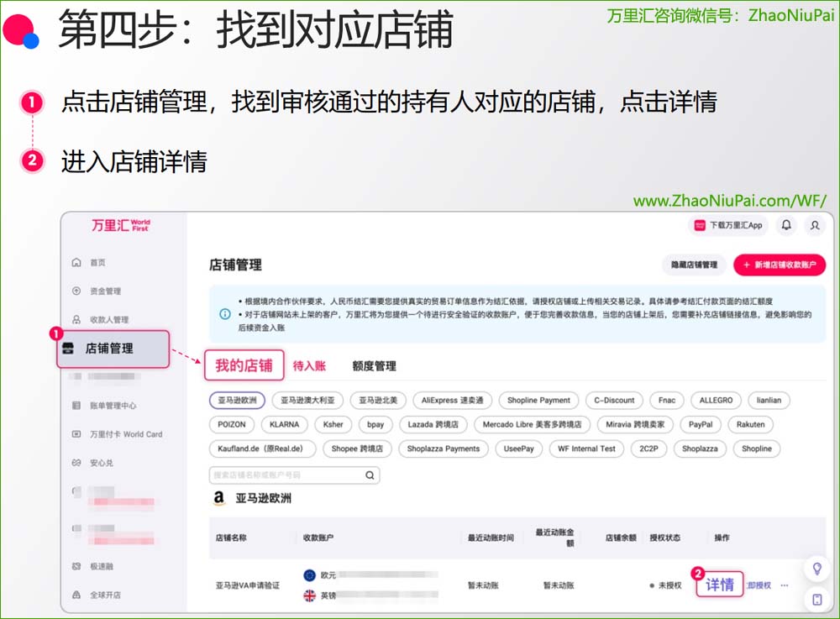This screenshot has height=619, width=840.
Task: Click the person icon beside 收款人管理
Action: tap(76, 319)
